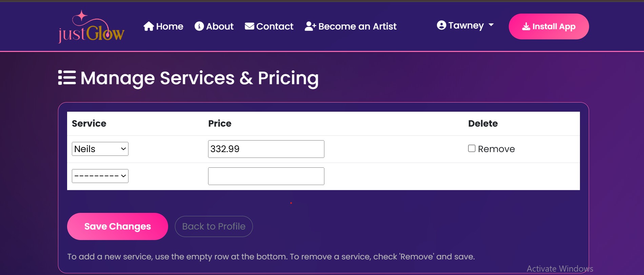Click the Become an Artist user-plus icon
Viewport: 644px width, 275px height.
[x=310, y=26]
